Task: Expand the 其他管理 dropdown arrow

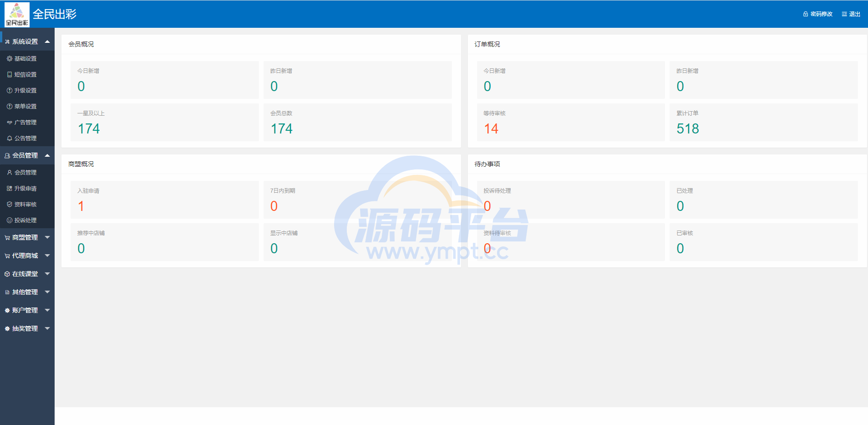Action: pyautogui.click(x=47, y=292)
